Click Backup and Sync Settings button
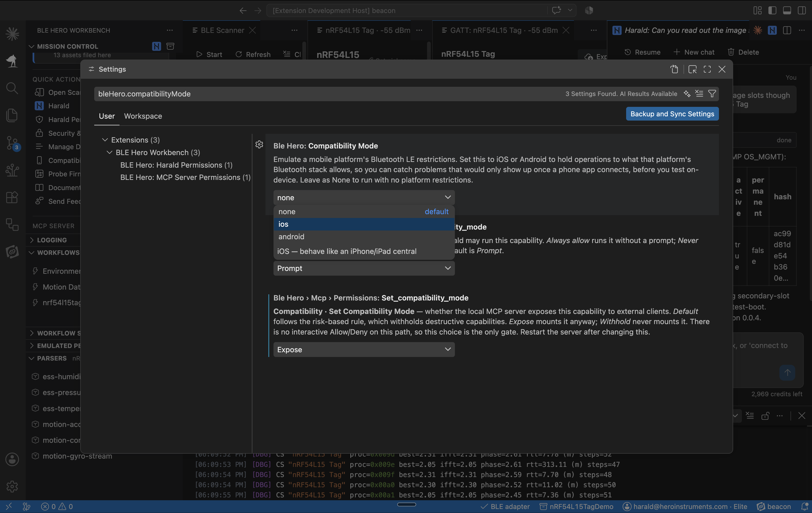Image resolution: width=812 pixels, height=513 pixels. click(x=672, y=114)
